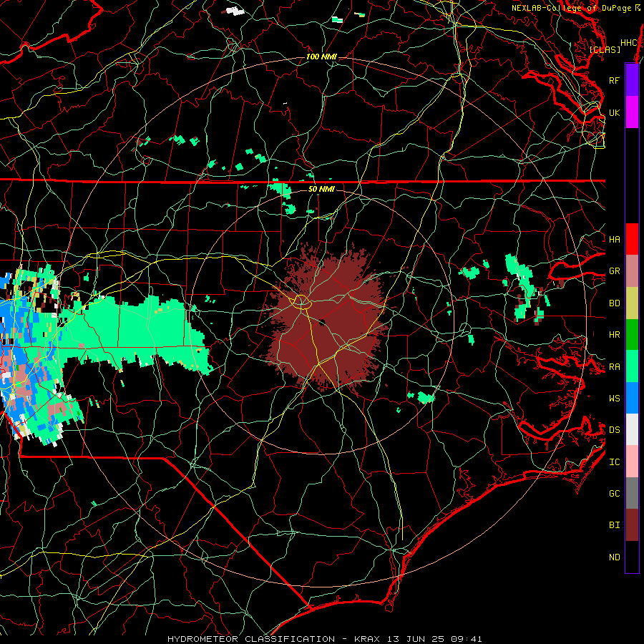The height and width of the screenshot is (644, 644).
Task: Click the 'HA' legend label
Action: [614, 239]
